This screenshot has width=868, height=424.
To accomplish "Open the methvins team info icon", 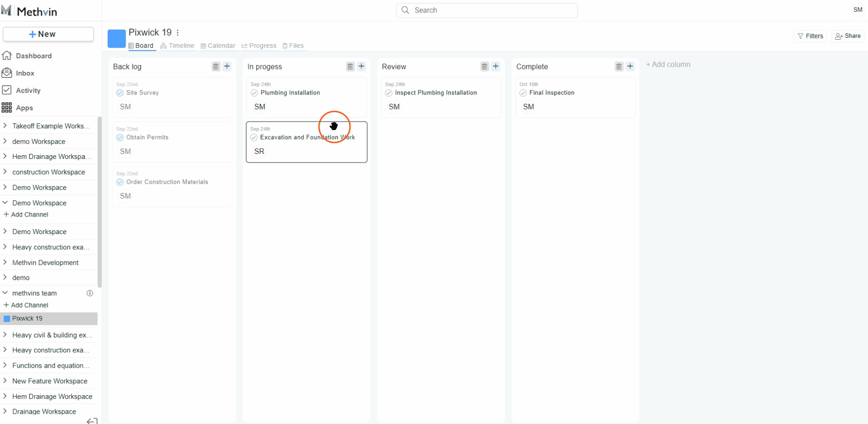I will point(90,293).
